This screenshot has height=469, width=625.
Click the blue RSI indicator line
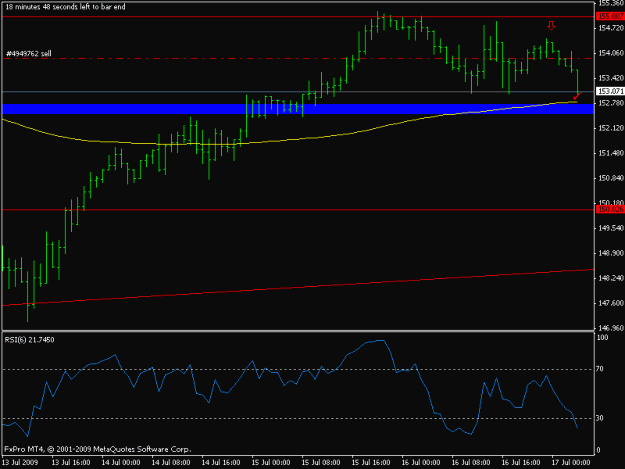290,389
